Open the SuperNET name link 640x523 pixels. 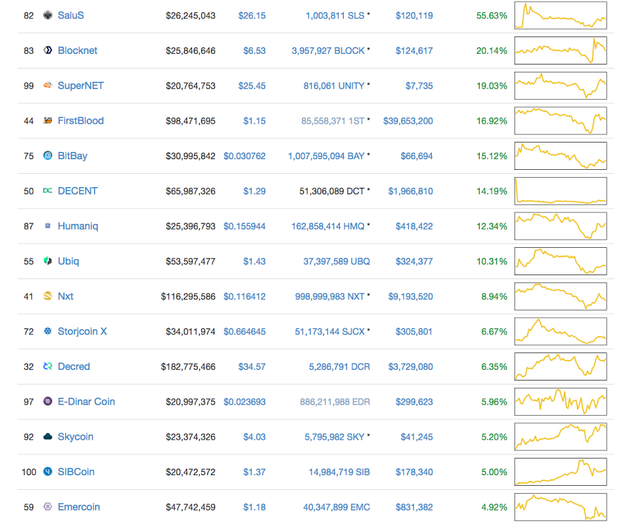tap(81, 86)
